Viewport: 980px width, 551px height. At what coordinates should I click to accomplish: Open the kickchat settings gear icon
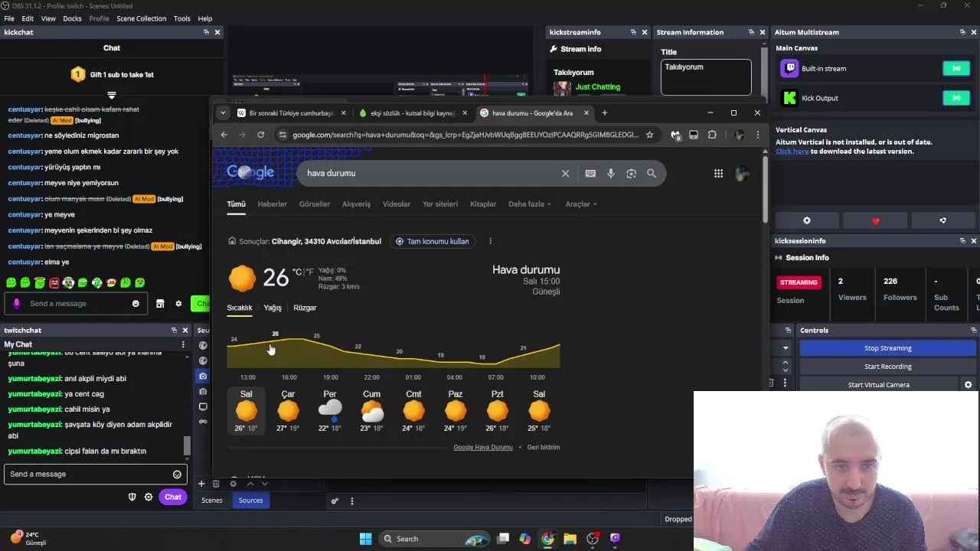pyautogui.click(x=178, y=304)
